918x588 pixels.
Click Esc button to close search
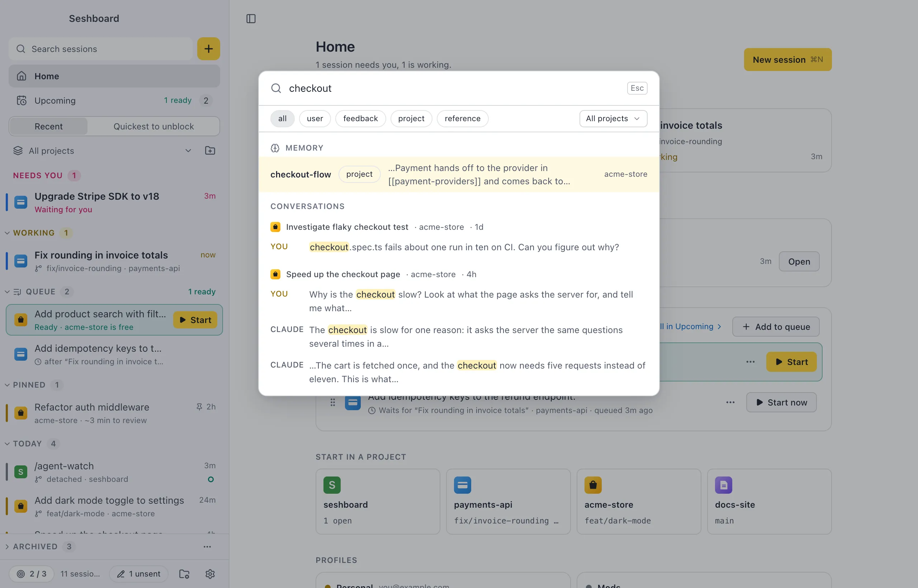[637, 88]
